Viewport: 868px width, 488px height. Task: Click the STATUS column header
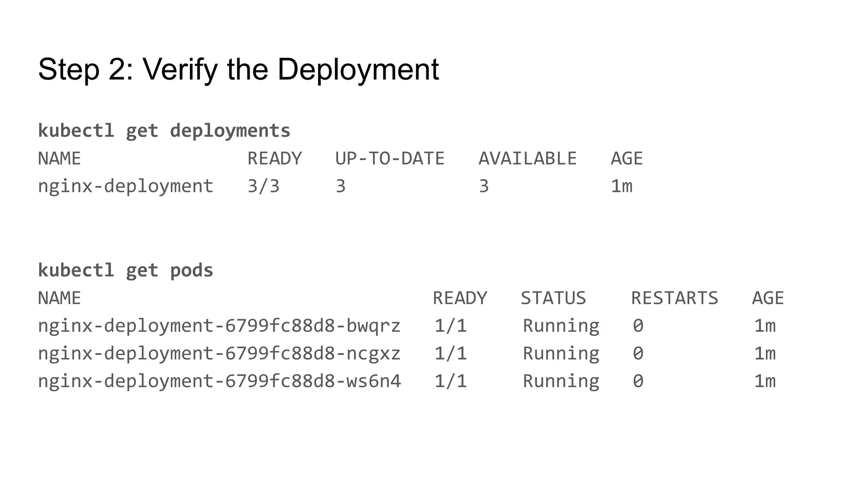pos(553,298)
